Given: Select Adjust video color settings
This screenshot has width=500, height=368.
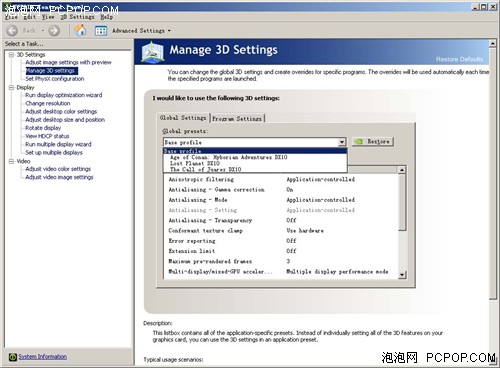Looking at the screenshot, I should point(58,169).
